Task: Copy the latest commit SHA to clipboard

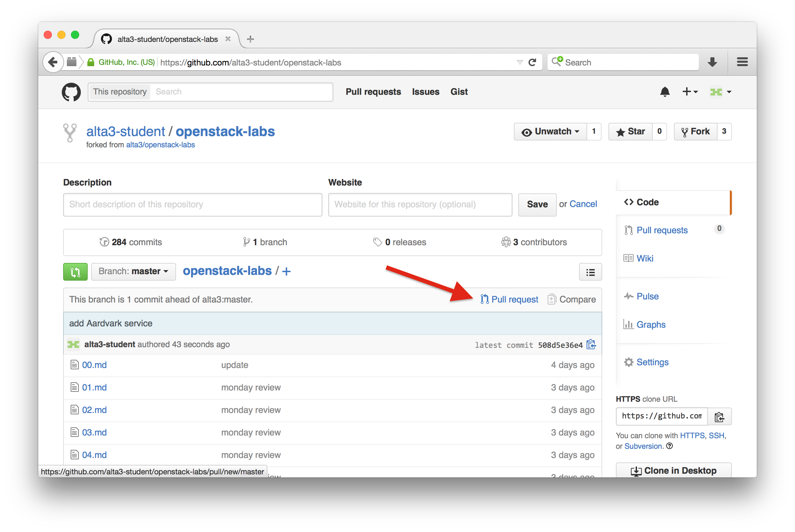Action: tap(591, 344)
